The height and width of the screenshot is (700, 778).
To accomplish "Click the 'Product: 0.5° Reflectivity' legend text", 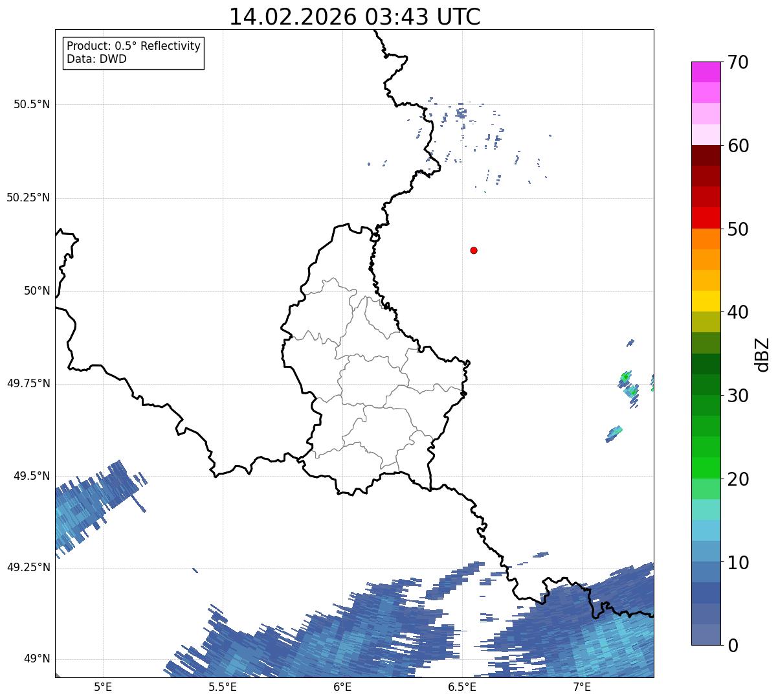I will click(x=133, y=47).
